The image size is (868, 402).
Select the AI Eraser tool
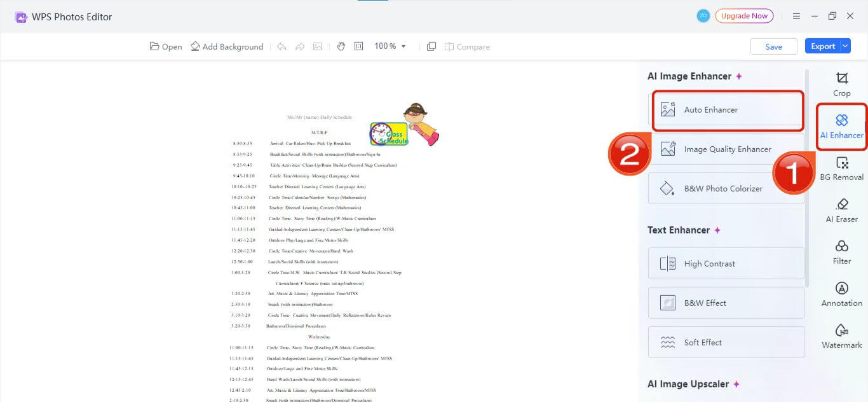click(841, 211)
